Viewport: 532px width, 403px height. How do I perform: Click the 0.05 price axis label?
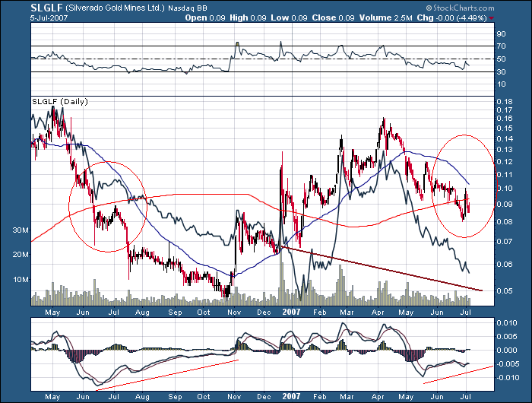click(x=505, y=291)
